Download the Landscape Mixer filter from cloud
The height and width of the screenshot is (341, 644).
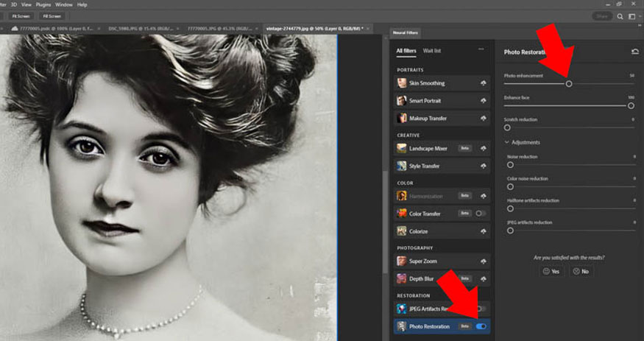[484, 149]
